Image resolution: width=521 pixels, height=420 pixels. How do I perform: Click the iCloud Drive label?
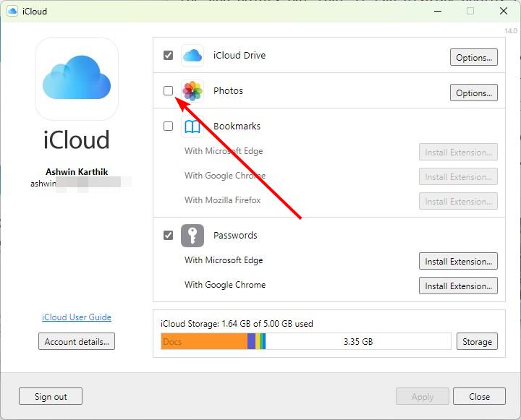click(240, 55)
